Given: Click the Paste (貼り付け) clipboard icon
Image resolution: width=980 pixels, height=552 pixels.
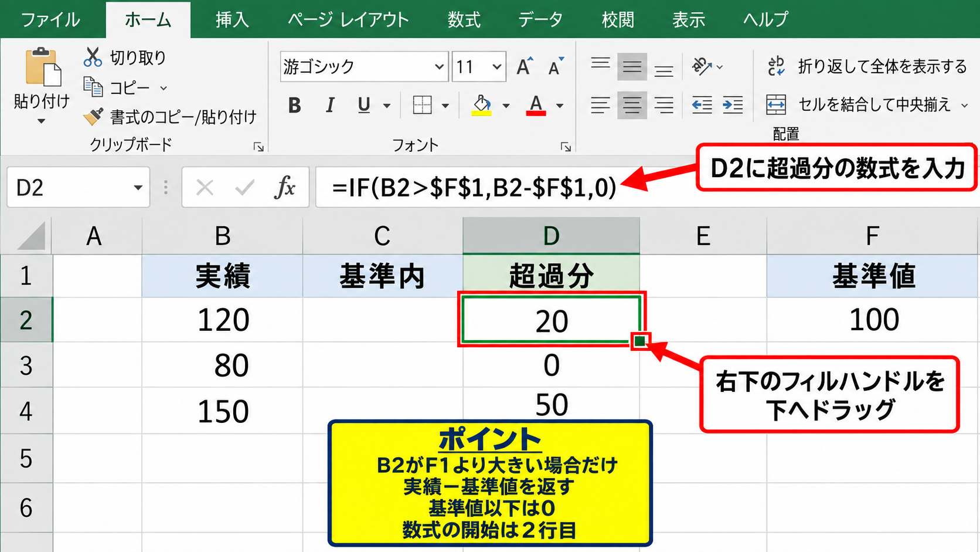Looking at the screenshot, I should (43, 67).
